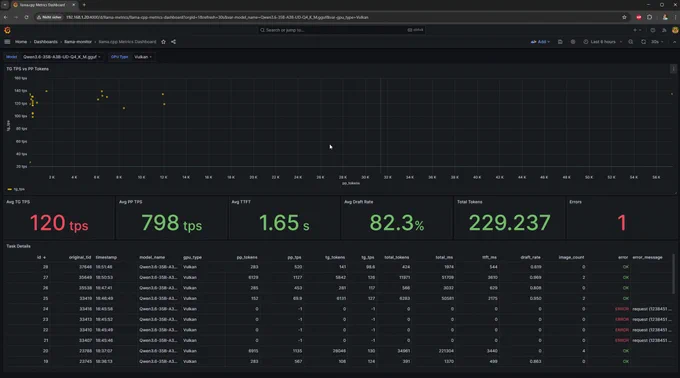Open the GPU Type Vulkan dropdown

[x=142, y=57]
